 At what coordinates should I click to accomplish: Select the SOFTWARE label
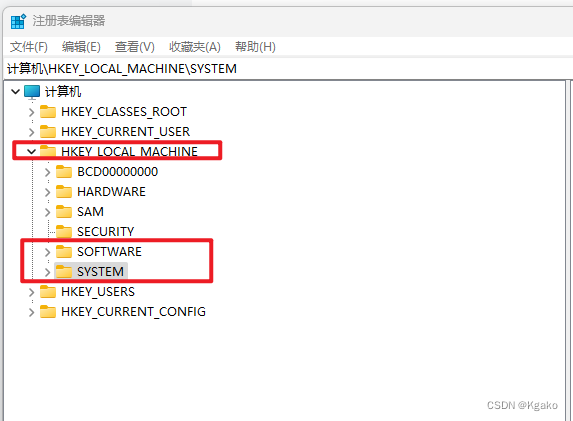click(x=109, y=251)
